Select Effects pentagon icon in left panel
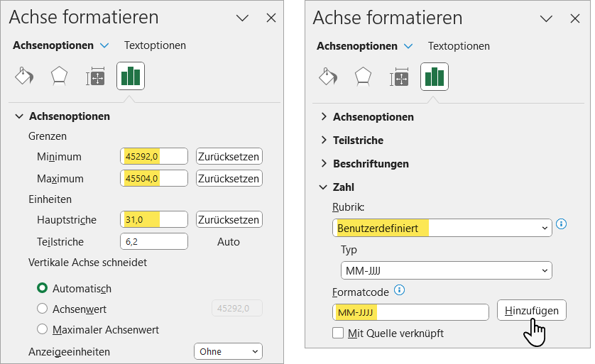This screenshot has height=364, width=595. pyautogui.click(x=60, y=77)
